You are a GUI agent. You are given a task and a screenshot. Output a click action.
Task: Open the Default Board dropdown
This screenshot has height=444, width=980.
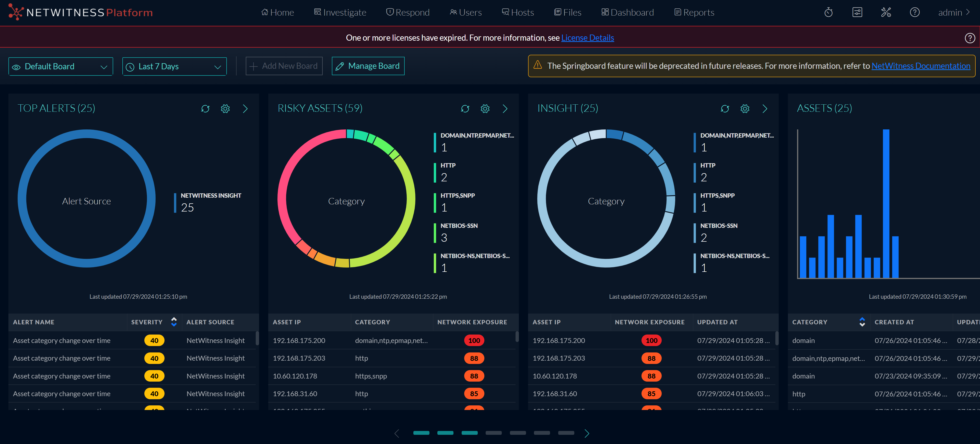click(x=61, y=66)
